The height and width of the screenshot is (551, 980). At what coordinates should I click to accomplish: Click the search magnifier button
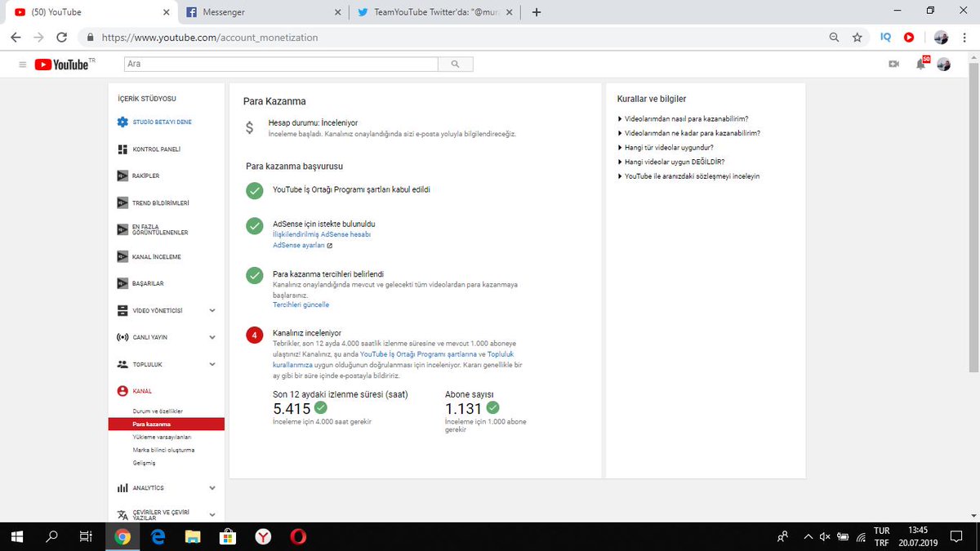click(455, 64)
